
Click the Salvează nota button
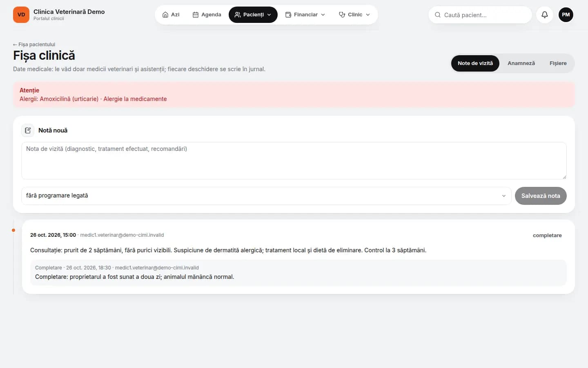[x=541, y=196]
